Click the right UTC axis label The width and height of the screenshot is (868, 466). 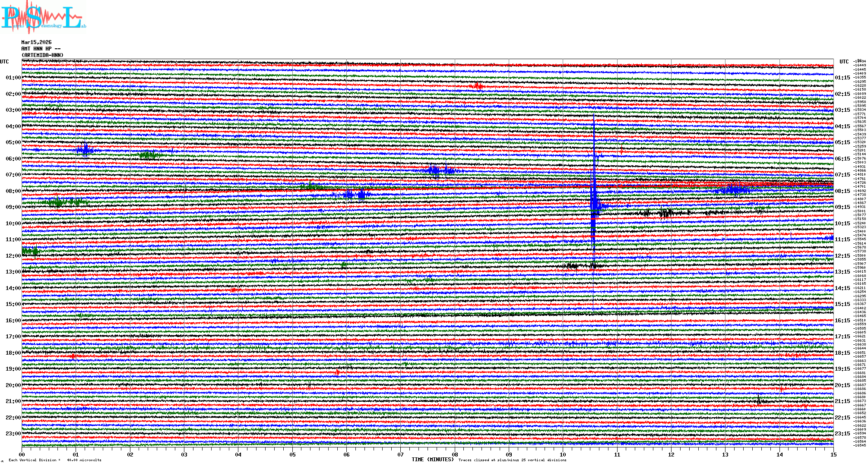[x=844, y=62]
